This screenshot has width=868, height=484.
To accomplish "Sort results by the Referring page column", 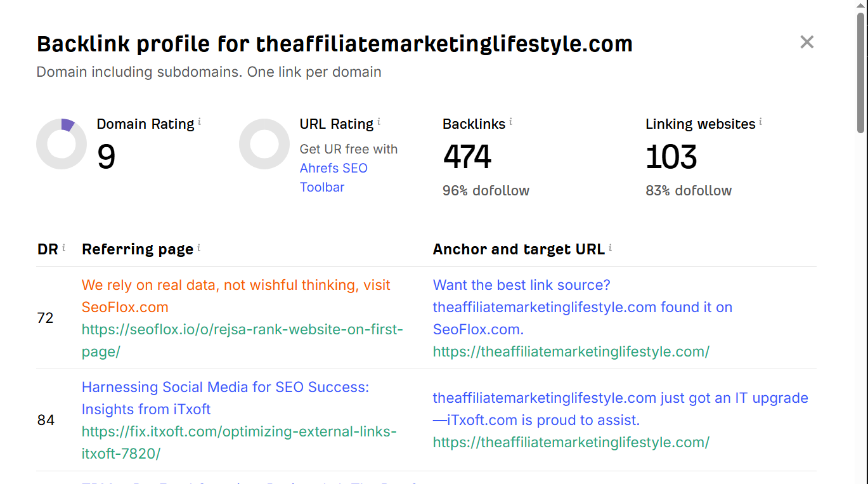I will 138,249.
